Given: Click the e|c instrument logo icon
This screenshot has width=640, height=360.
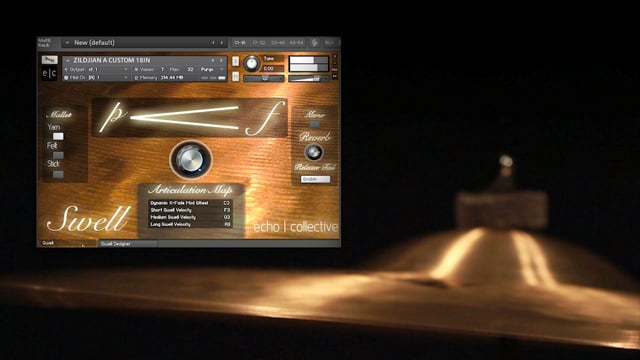Looking at the screenshot, I should [x=49, y=73].
